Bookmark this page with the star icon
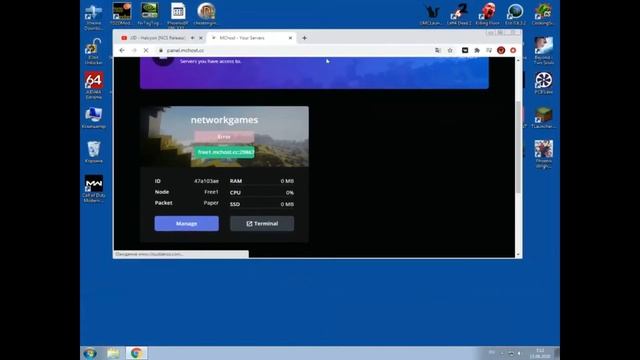 [x=450, y=50]
